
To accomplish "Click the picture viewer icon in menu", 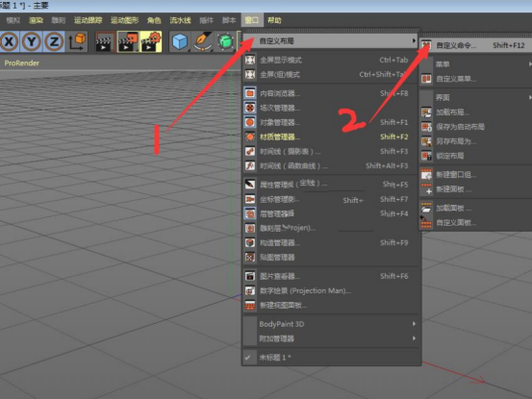I will point(250,276).
